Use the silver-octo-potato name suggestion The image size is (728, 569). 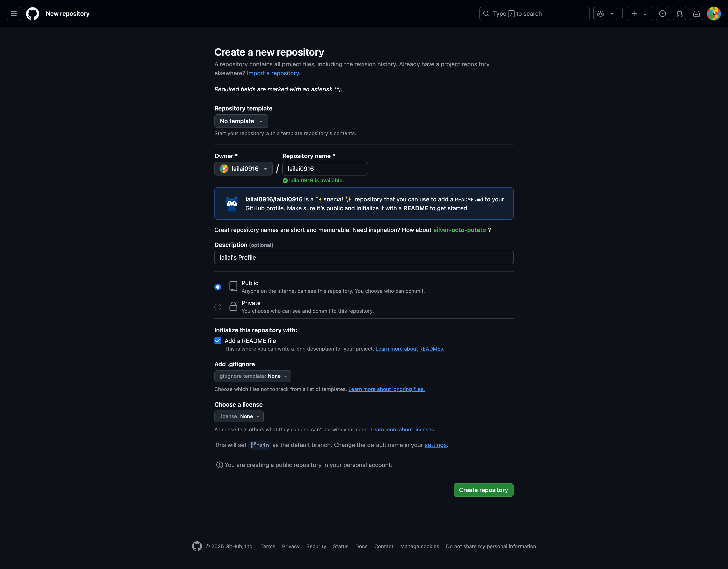point(459,230)
